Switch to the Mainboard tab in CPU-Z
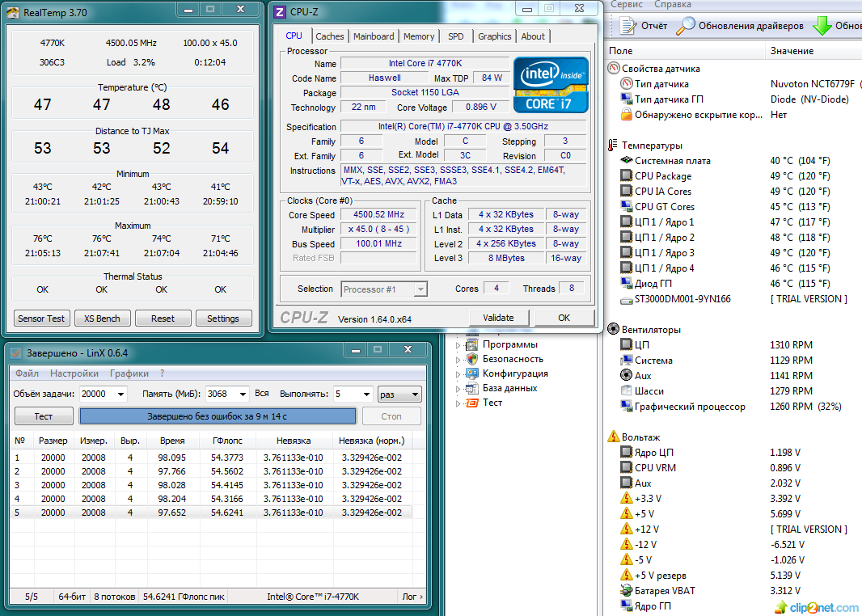This screenshot has width=862, height=616. pyautogui.click(x=374, y=36)
